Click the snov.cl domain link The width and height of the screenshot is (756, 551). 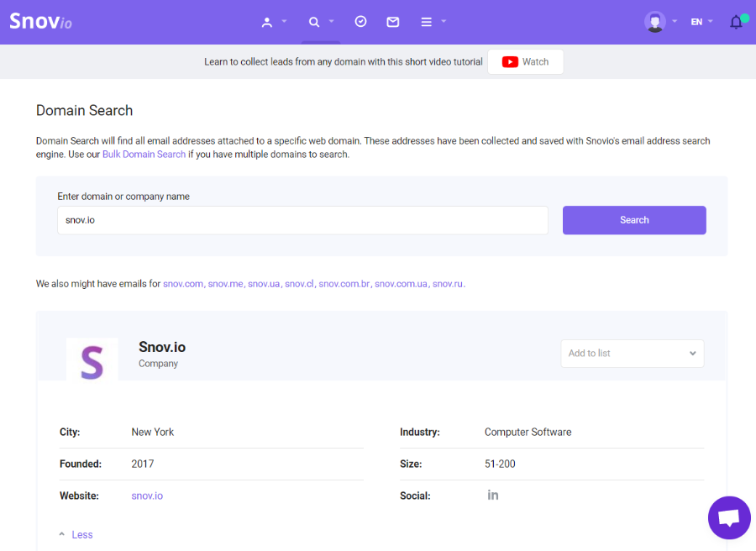(299, 284)
